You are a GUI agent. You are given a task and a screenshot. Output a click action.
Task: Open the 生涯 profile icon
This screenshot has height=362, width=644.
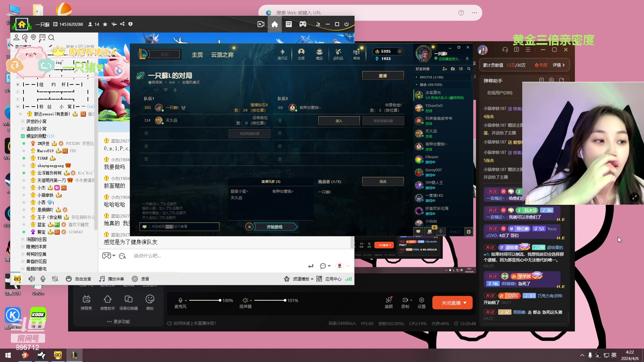tap(301, 54)
